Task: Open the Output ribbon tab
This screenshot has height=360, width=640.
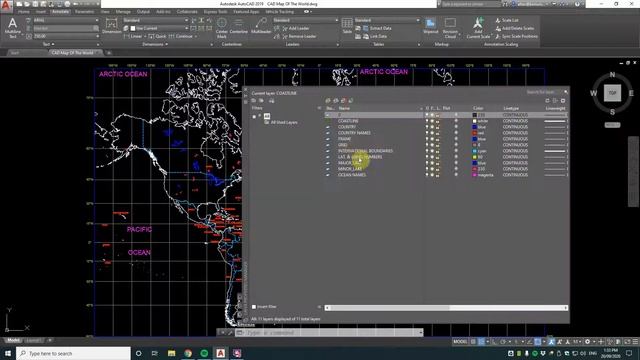Action: tap(143, 12)
